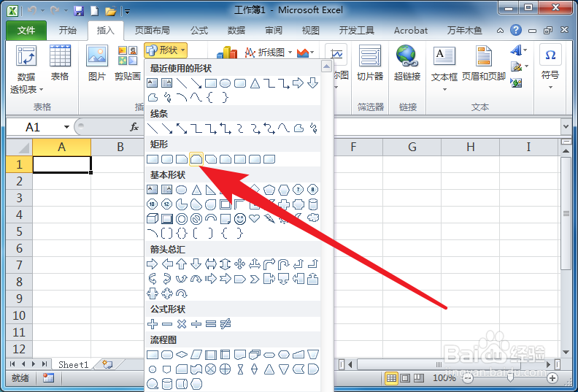Pick Curve tool in the 线条 section

click(284, 128)
